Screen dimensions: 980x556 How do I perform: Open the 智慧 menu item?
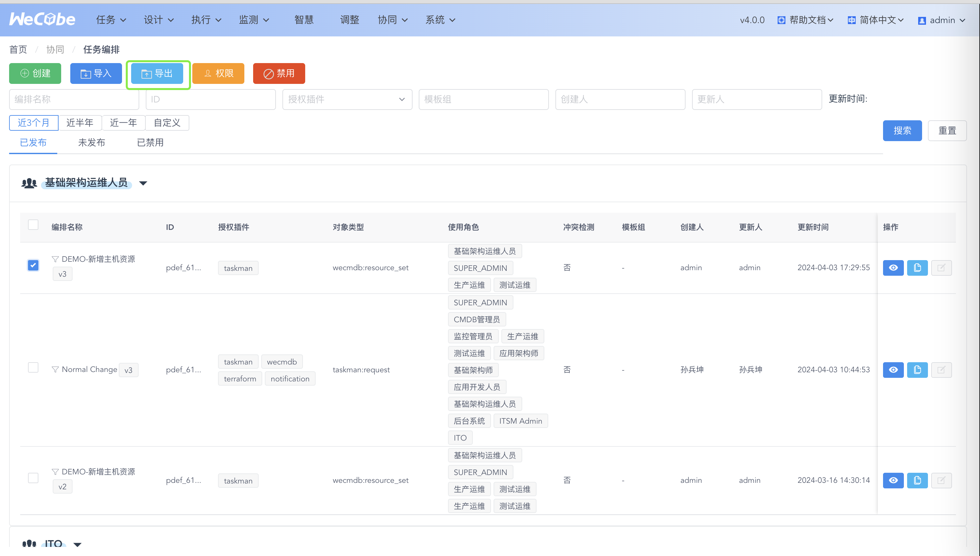click(304, 20)
